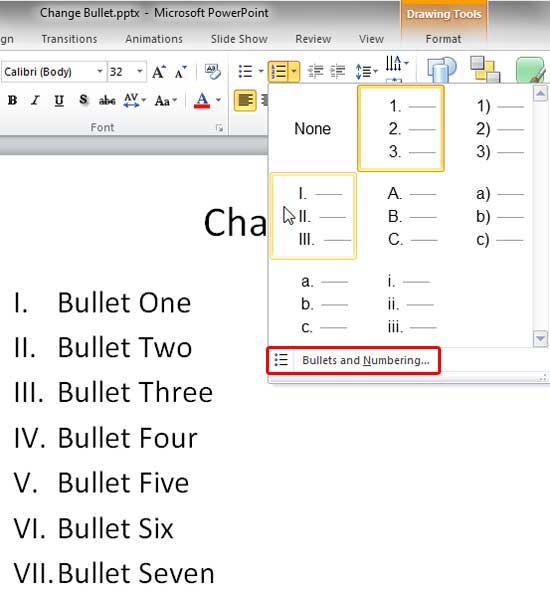This screenshot has height=595, width=550.
Task: Open font color dropdown arrow
Action: tap(218, 100)
